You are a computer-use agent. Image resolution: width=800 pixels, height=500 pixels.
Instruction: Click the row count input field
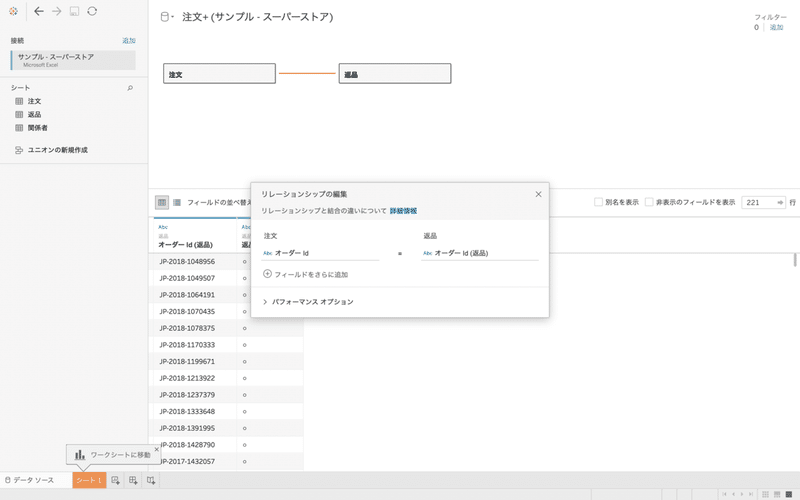point(758,202)
